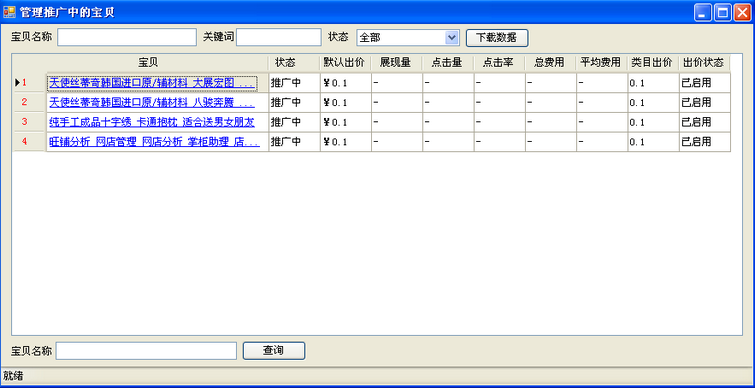Click 已启用 cell in row 1
Screen dimensions: 755x388
click(x=705, y=83)
